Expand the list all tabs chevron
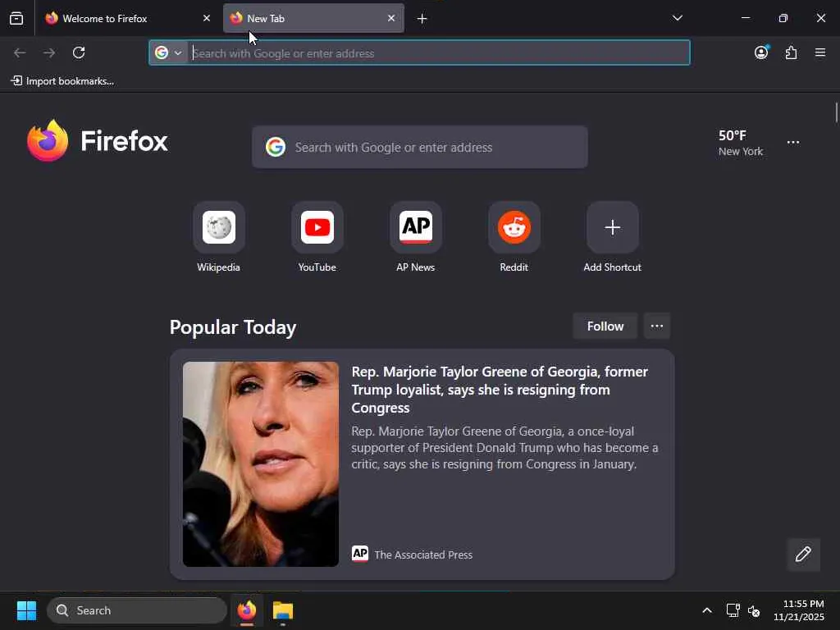Image resolution: width=840 pixels, height=630 pixels. click(x=677, y=18)
